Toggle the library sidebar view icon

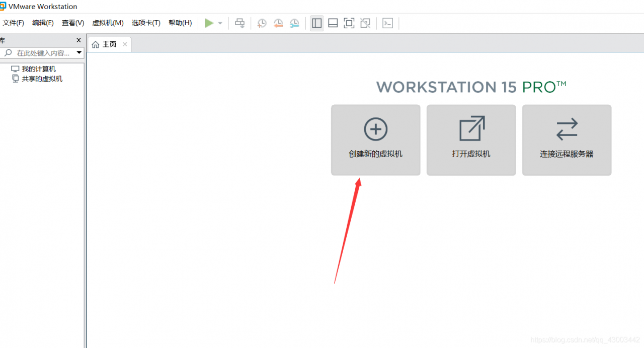pyautogui.click(x=316, y=23)
